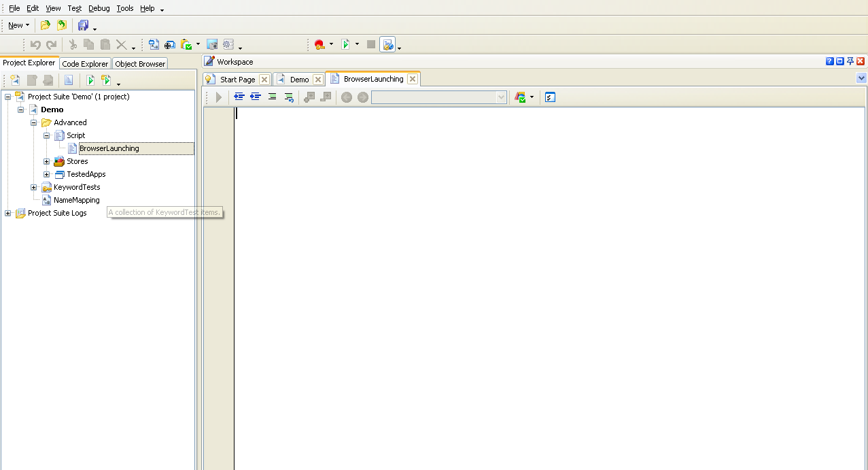Select the NameMapping tree item
This screenshot has width=868, height=470.
tap(76, 200)
